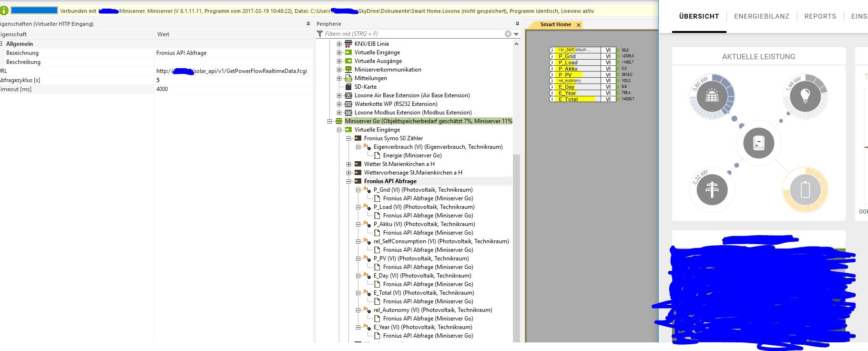
Task: Open the filter options dropdown arrow
Action: 516,34
